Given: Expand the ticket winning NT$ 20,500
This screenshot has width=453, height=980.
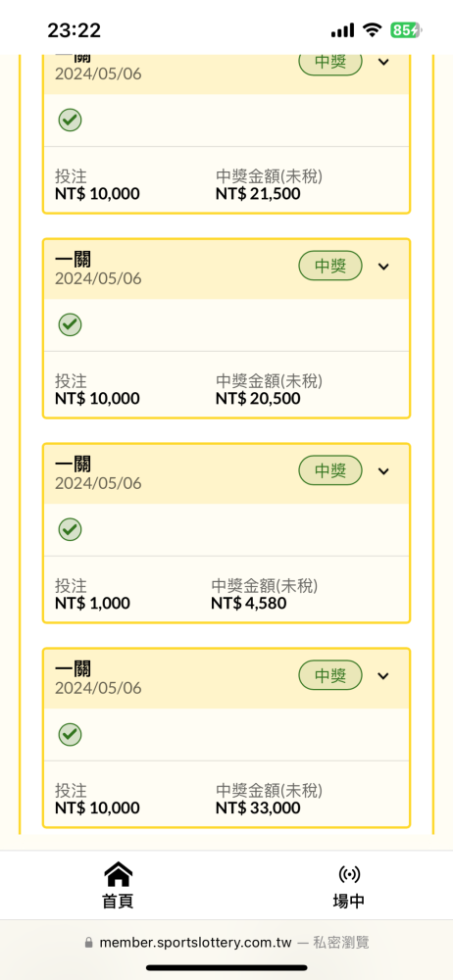Looking at the screenshot, I should point(384,267).
